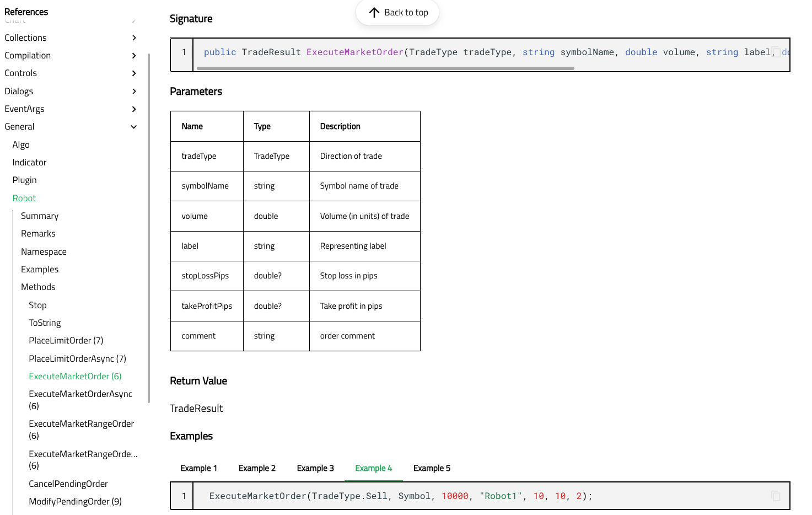
Task: Click the TradeType type cell
Action: (x=276, y=156)
